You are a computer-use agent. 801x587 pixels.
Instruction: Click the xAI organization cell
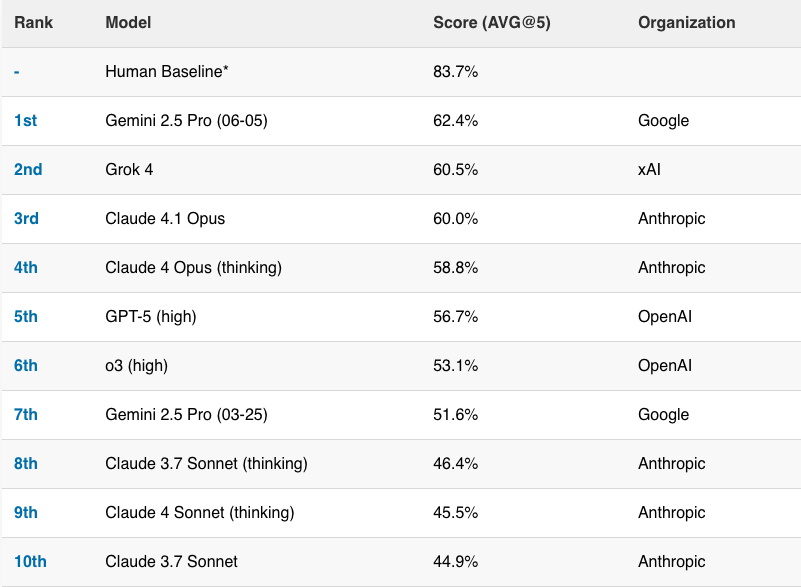click(x=649, y=170)
